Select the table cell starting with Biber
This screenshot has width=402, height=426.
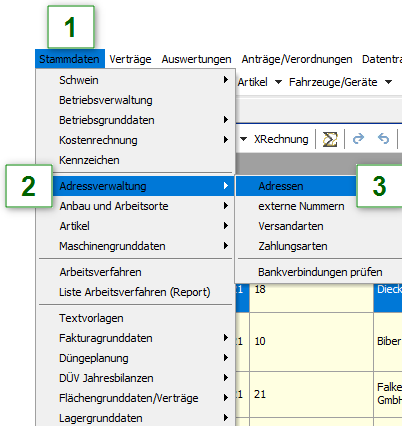(x=388, y=342)
